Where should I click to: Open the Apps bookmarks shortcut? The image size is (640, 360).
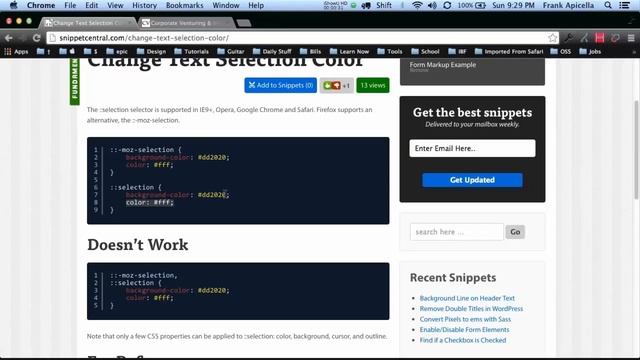(16, 51)
